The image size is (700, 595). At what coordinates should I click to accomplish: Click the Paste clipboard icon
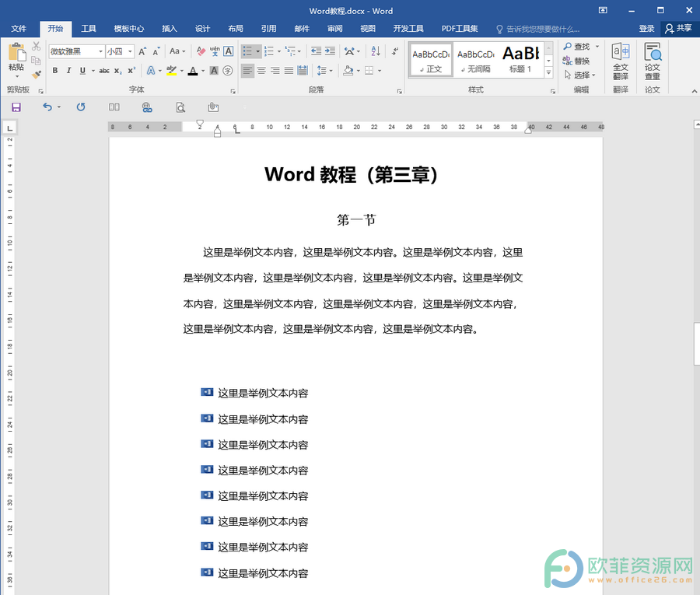16,52
